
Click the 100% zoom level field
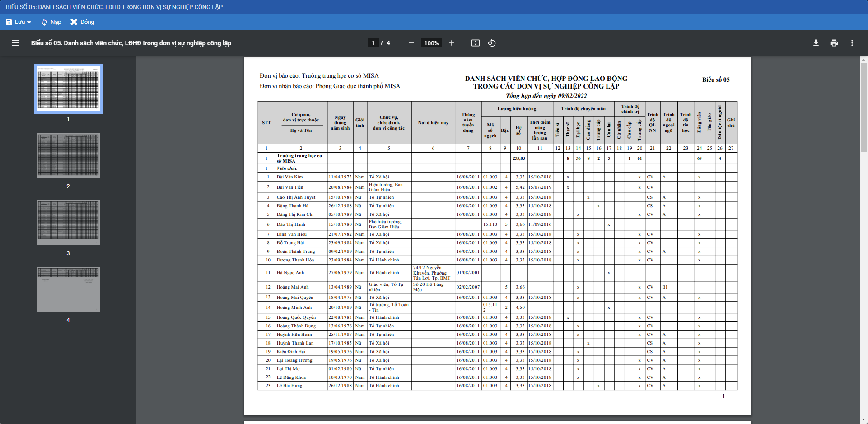point(431,43)
